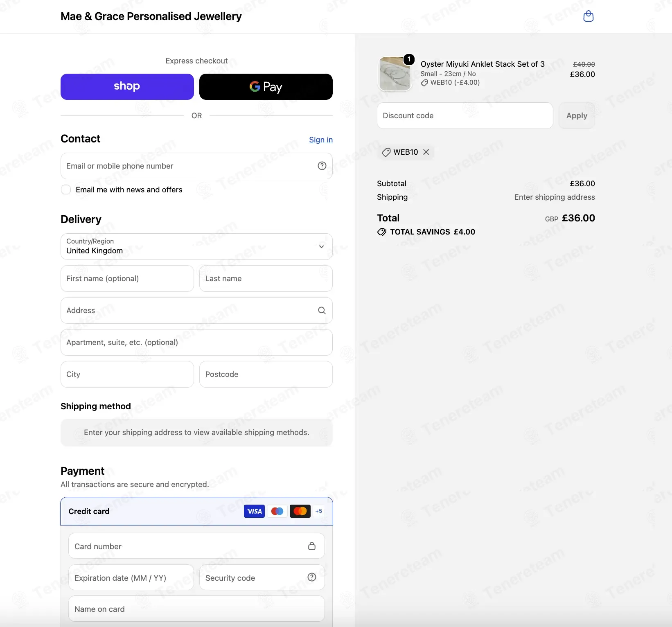Open the Sign in link

point(321,140)
